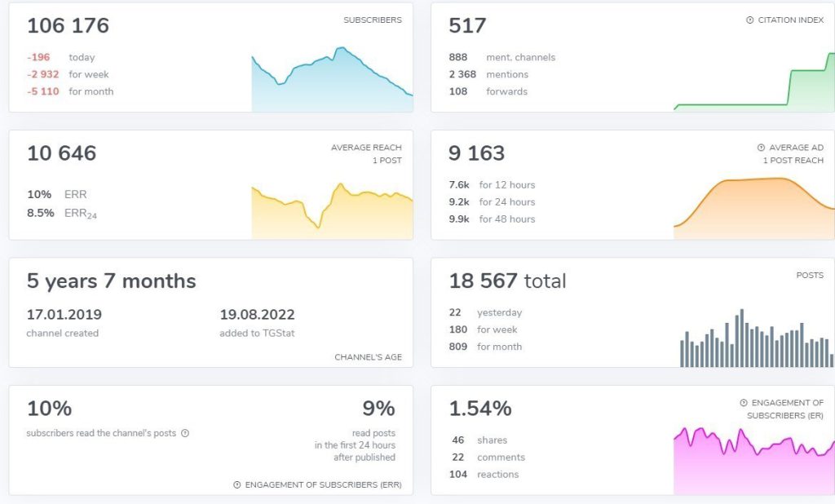Click the question icon after "subscribers read the channel's posts"
Viewport: 835px width, 504px height.
185,434
